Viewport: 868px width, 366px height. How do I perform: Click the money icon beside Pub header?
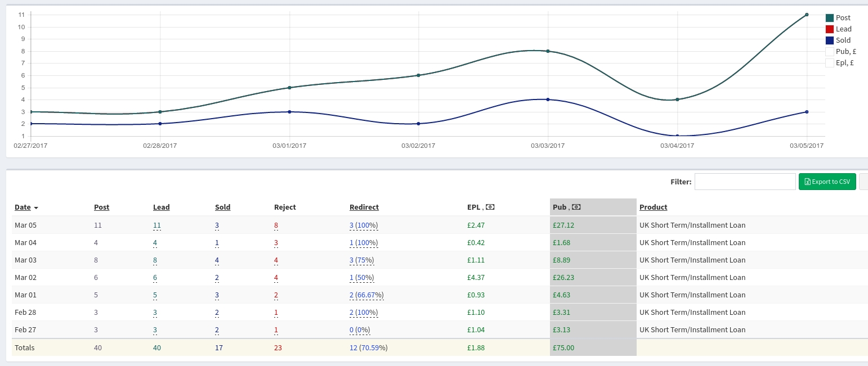576,207
